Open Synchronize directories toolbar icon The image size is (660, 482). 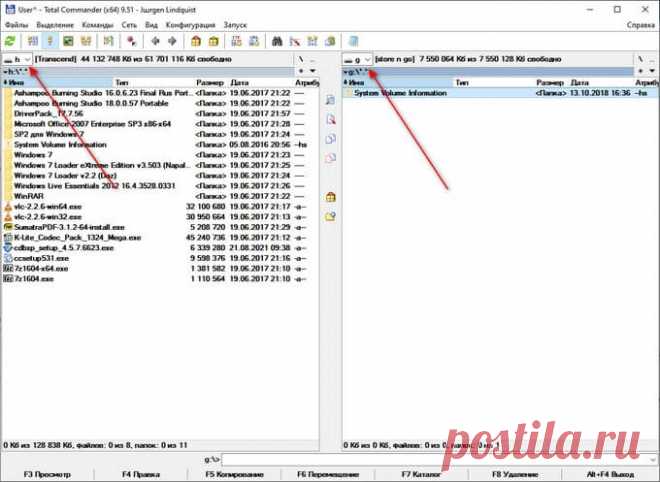coord(312,41)
